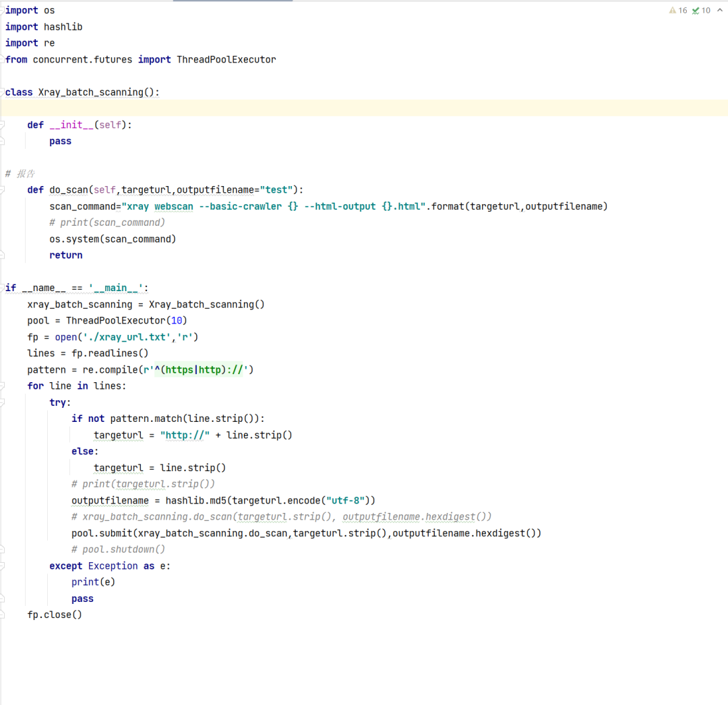The height and width of the screenshot is (705, 728).
Task: Collapse the imports fold marker at import os
Action: [2, 10]
